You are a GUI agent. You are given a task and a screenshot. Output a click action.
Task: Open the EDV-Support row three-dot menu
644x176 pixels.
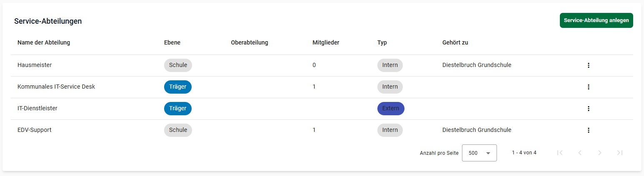588,130
